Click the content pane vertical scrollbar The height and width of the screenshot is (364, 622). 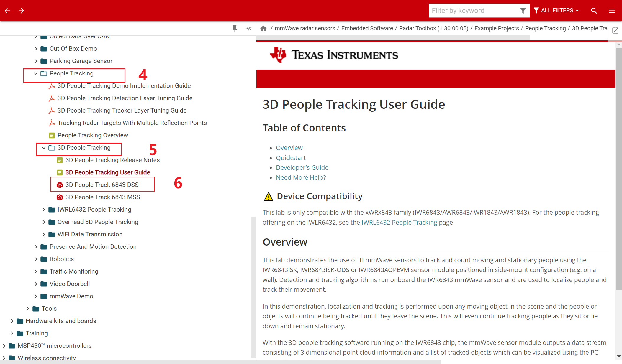click(x=618, y=168)
